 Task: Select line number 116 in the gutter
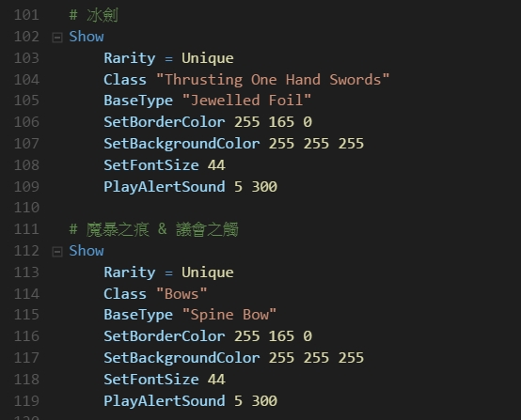coord(26,336)
